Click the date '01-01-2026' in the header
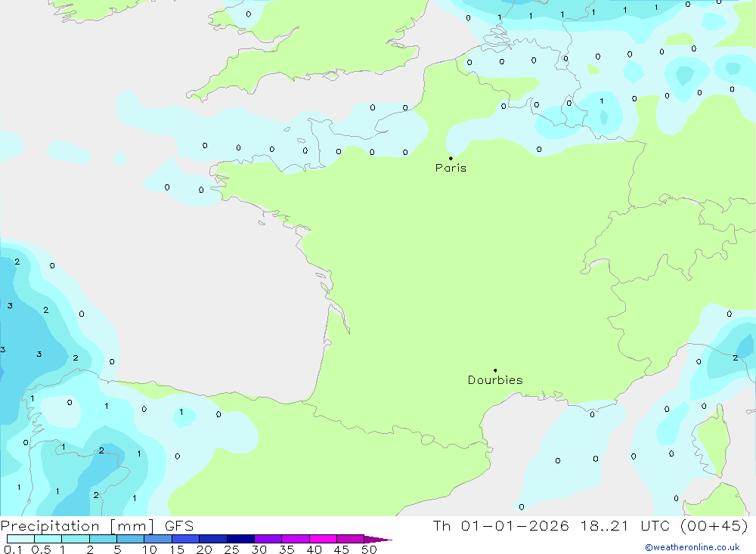Screen dimensions: 756x554 point(514,525)
